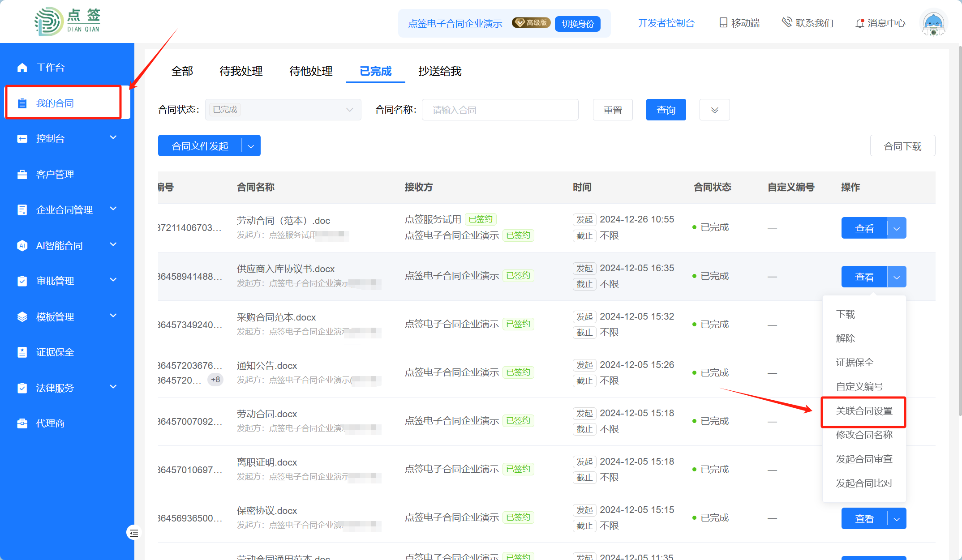Screen dimensions: 962x560
Task: Open the user avatar in the header
Action: coord(933,23)
